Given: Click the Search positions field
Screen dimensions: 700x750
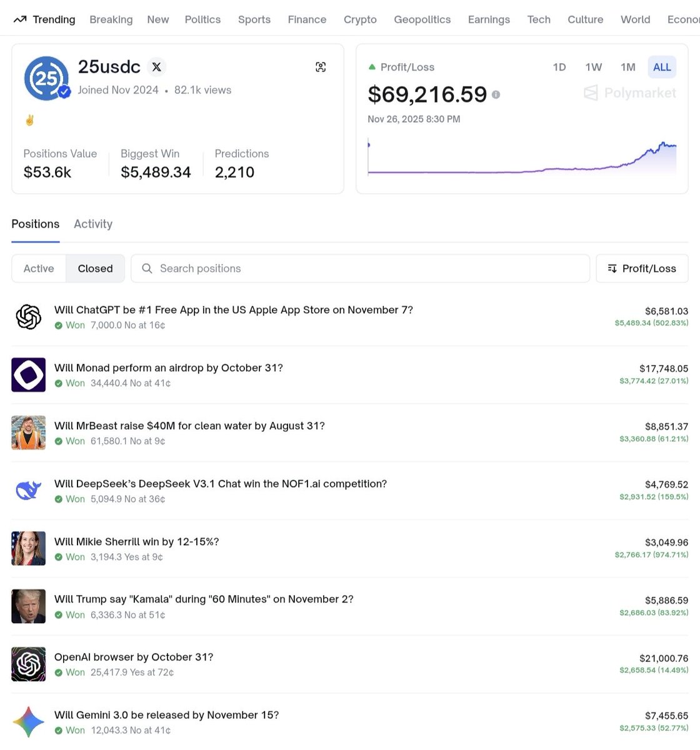Looking at the screenshot, I should click(360, 268).
